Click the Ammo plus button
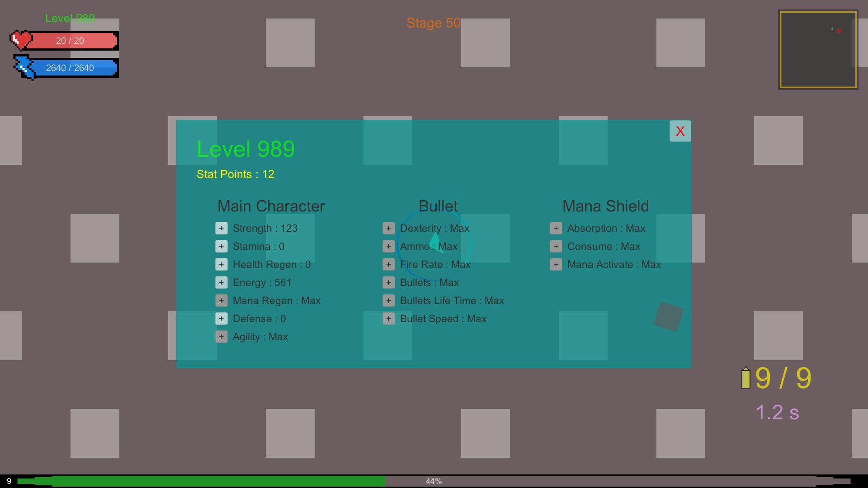868x488 pixels. [x=389, y=246]
